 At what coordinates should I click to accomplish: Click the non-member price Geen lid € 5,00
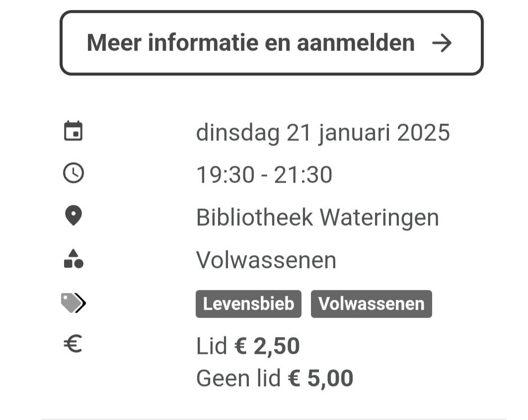[x=275, y=378]
